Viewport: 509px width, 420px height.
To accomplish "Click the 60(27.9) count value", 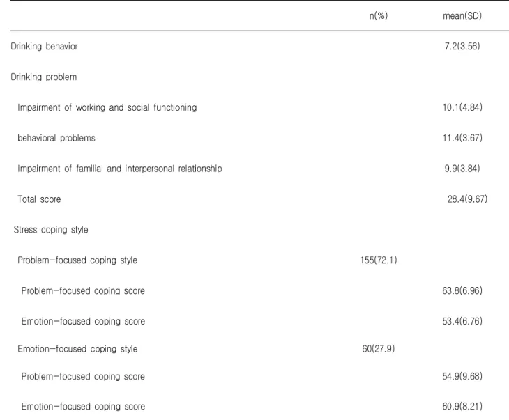I will pos(379,349).
